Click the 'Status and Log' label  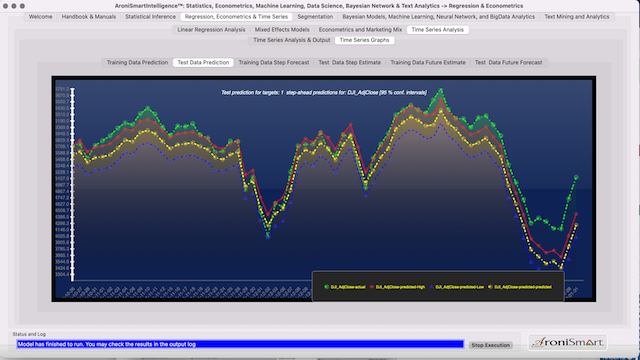(x=29, y=334)
